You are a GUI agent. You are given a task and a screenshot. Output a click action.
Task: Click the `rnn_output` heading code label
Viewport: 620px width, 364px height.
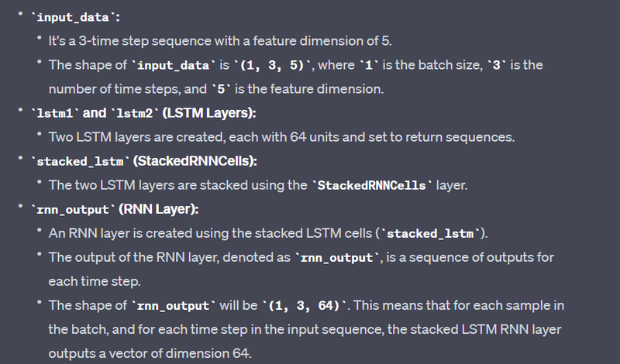coord(73,209)
